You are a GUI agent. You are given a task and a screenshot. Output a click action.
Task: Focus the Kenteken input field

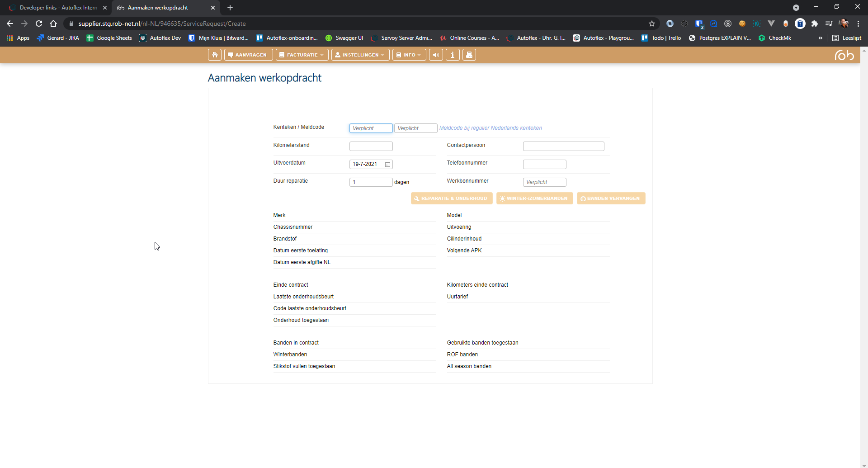371,128
